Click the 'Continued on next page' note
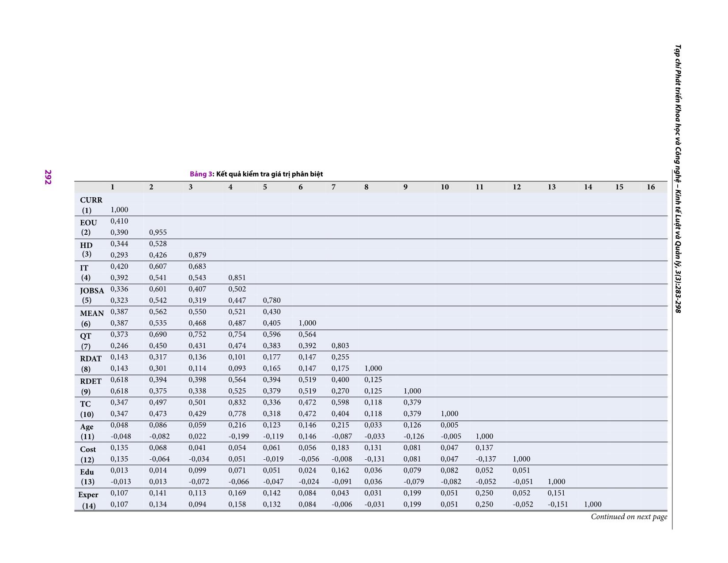Image resolution: width=728 pixels, height=563 pixels. click(x=629, y=517)
